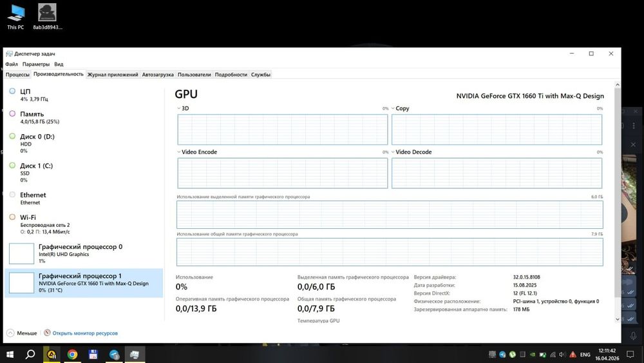This screenshot has width=644, height=363.
Task: Switch to the Подробности tab
Action: tap(231, 74)
